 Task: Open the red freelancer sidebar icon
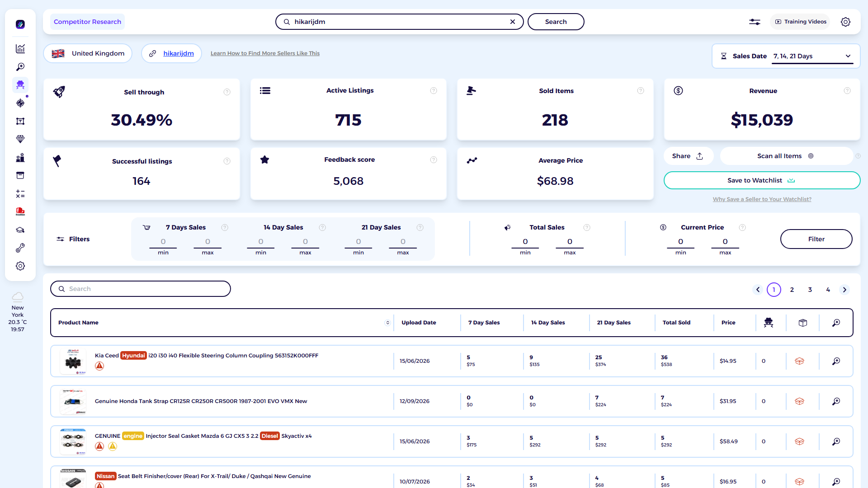(x=20, y=211)
